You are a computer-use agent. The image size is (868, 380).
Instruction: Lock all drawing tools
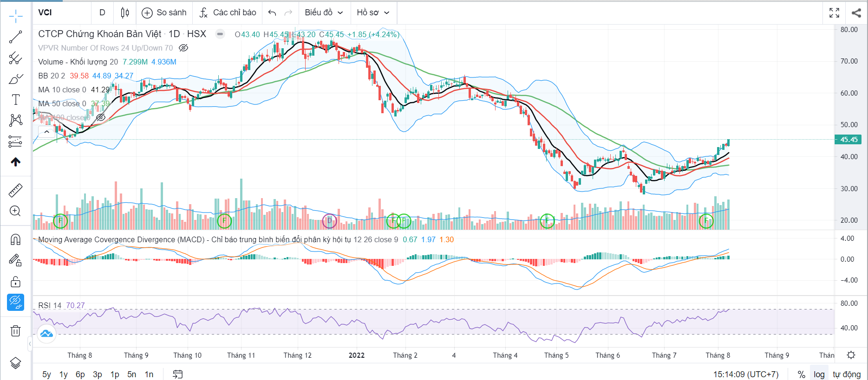15,282
